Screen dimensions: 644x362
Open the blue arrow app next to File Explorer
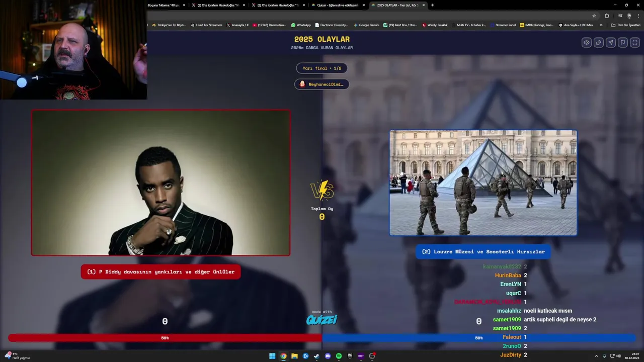pyautogui.click(x=305, y=356)
